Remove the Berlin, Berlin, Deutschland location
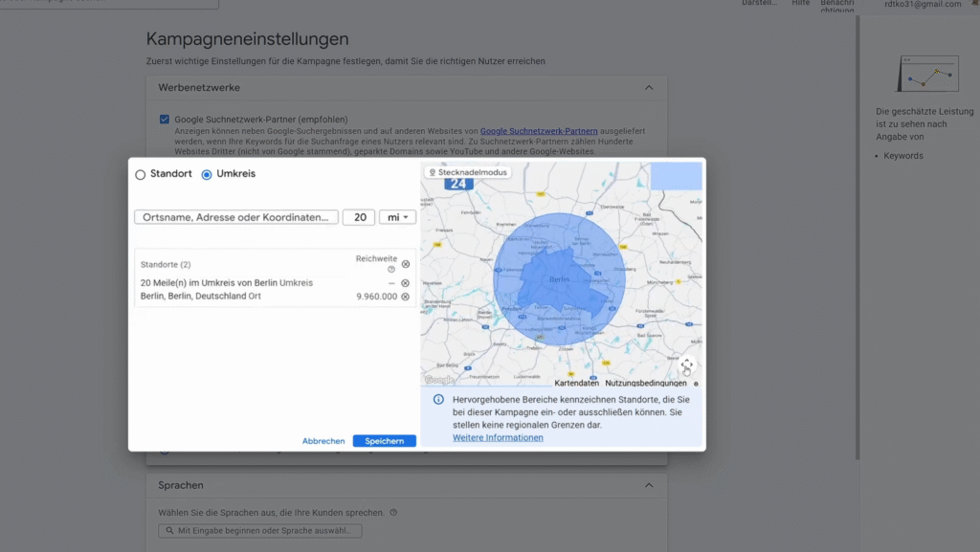This screenshot has width=980, height=552. pyautogui.click(x=405, y=297)
